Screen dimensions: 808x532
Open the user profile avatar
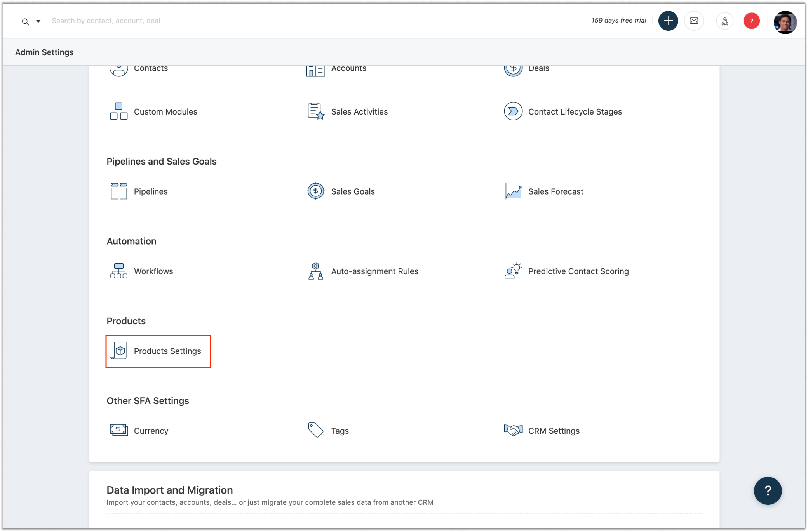point(784,22)
